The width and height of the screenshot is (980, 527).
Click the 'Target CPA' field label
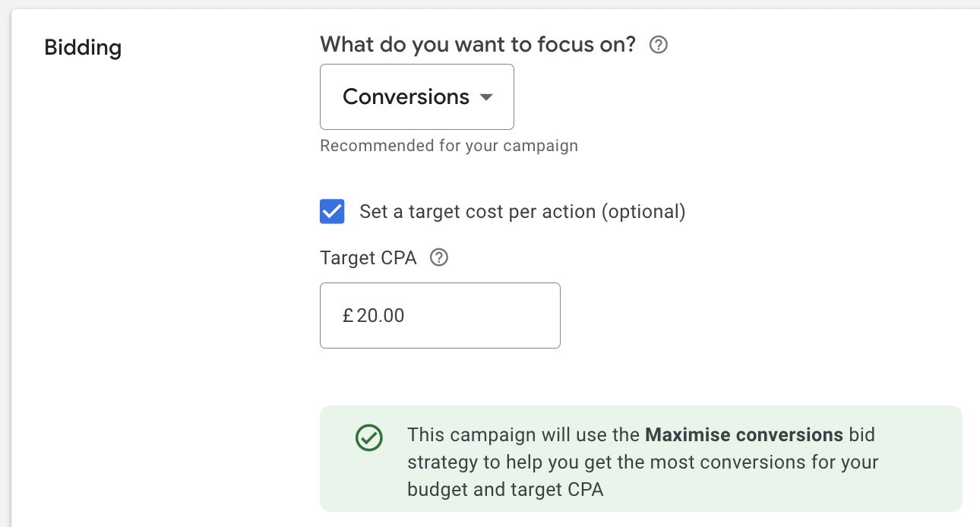click(x=368, y=258)
